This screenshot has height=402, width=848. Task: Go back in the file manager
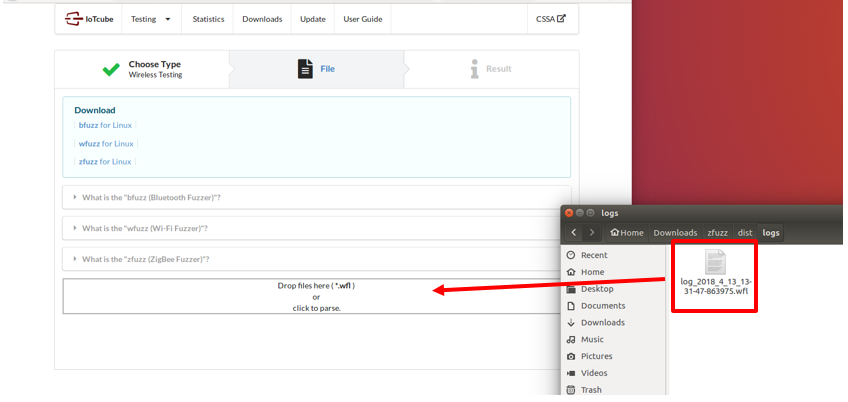[x=574, y=233]
